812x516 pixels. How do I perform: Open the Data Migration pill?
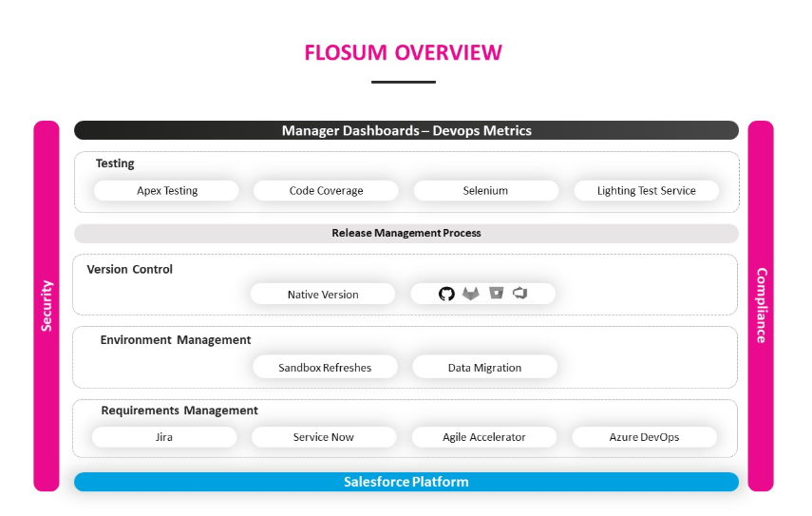[484, 368]
